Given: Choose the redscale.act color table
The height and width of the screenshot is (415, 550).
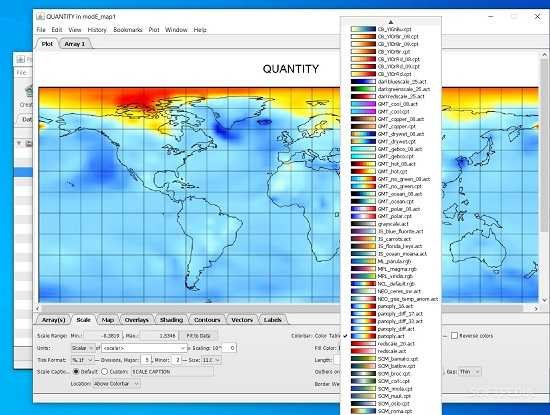Looking at the screenshot, I should [x=390, y=351].
